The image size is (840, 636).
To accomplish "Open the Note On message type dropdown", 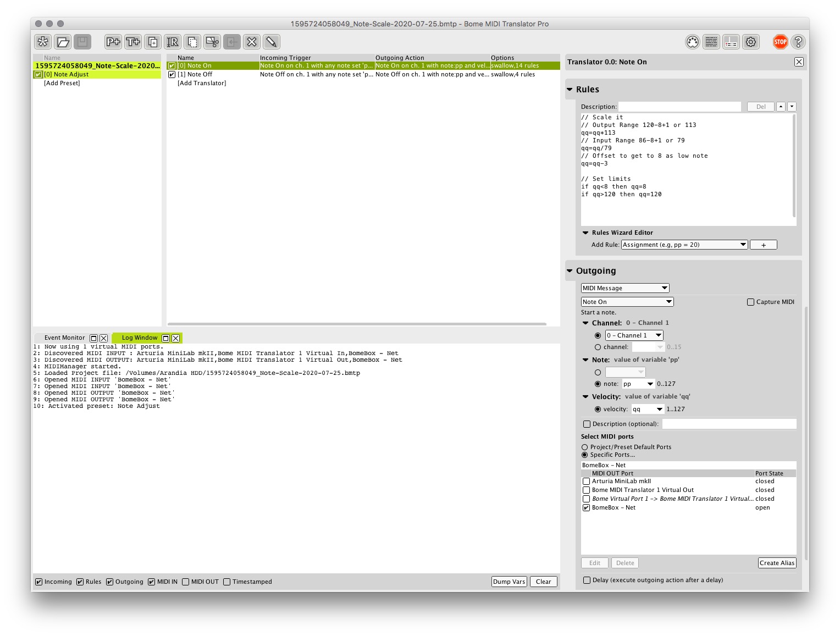I will click(x=627, y=302).
